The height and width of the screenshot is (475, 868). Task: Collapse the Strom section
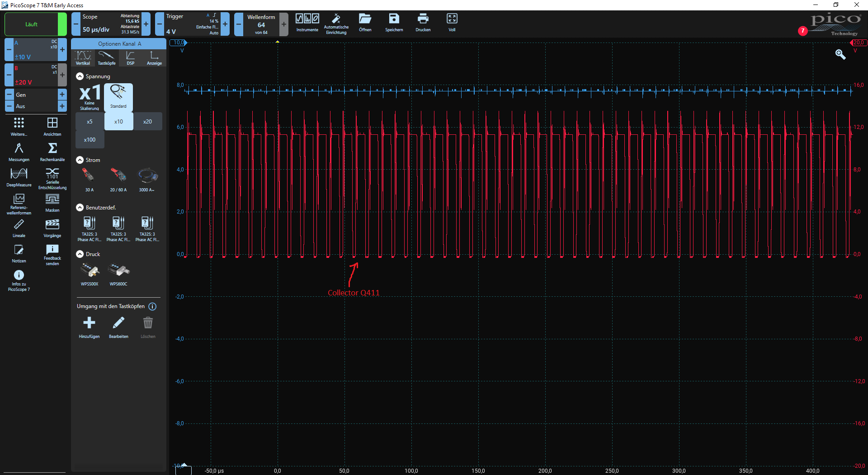click(x=80, y=160)
